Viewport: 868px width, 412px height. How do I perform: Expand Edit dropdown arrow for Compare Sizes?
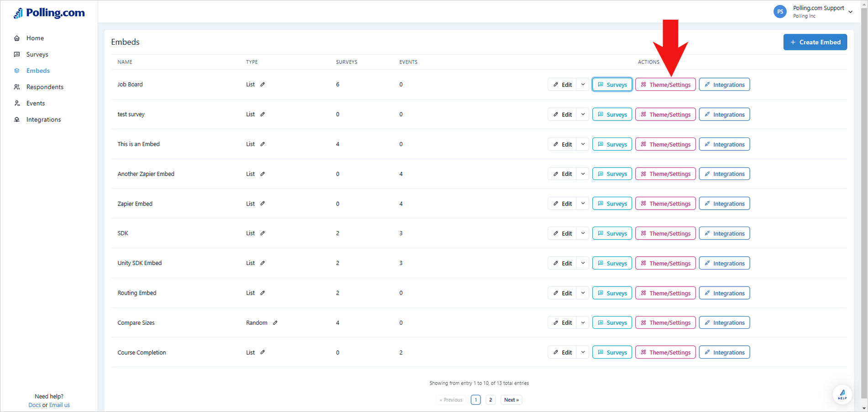click(583, 322)
